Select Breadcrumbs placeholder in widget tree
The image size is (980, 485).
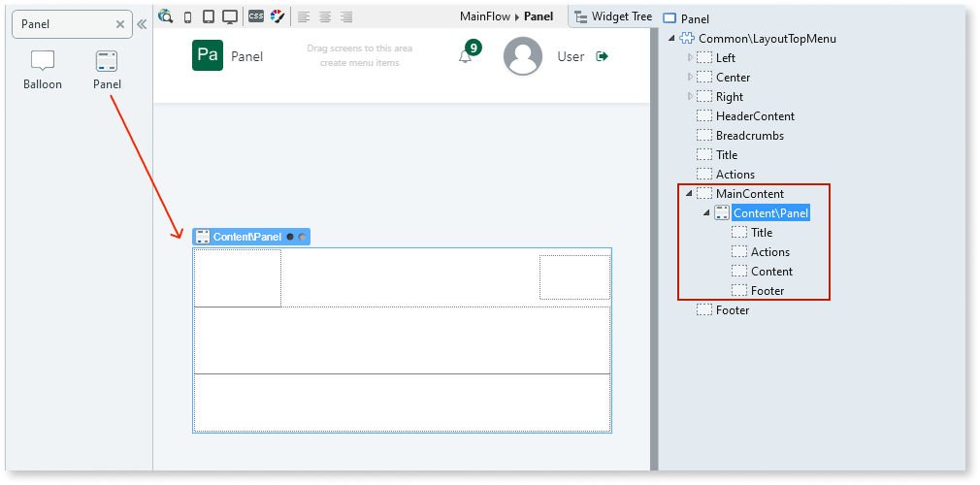[x=749, y=136]
